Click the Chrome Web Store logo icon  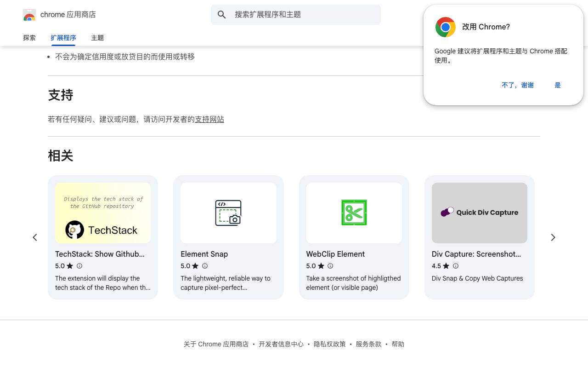tap(29, 15)
